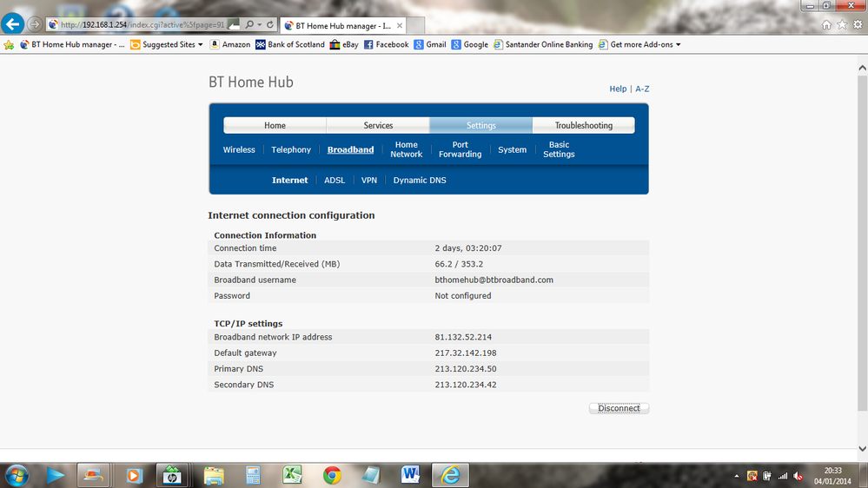This screenshot has width=868, height=488.
Task: Open the VPN sub-menu item
Action: coord(369,181)
